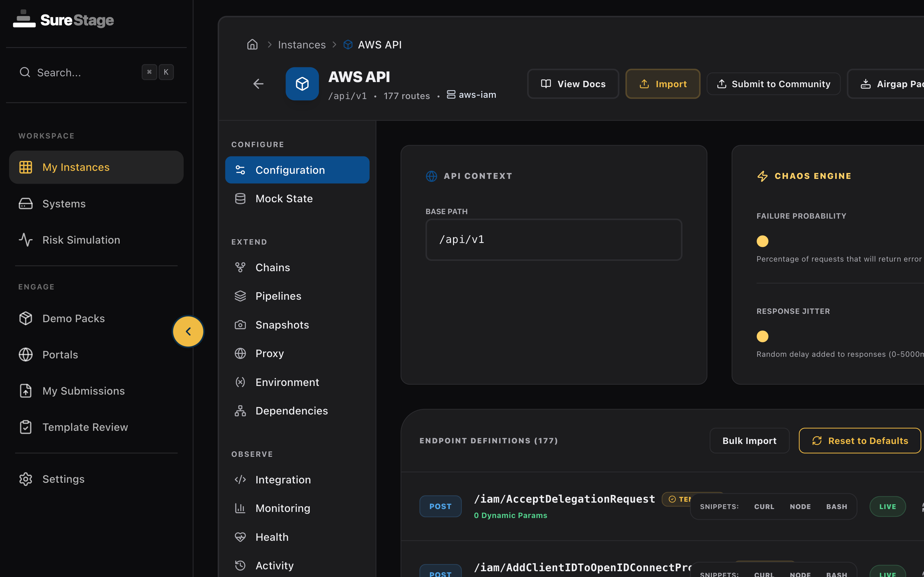
Task: Toggle the LIVE status on AcceptDelegationRequest
Action: (x=887, y=506)
